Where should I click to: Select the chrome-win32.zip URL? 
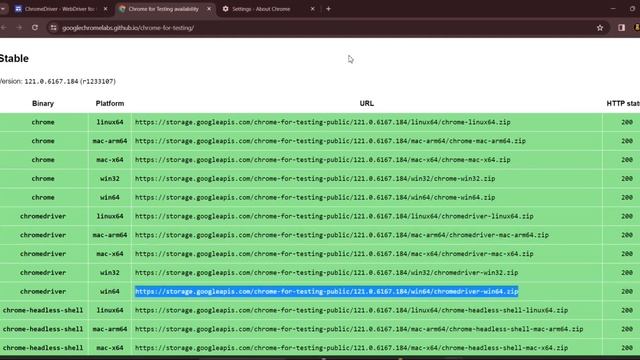pyautogui.click(x=315, y=178)
